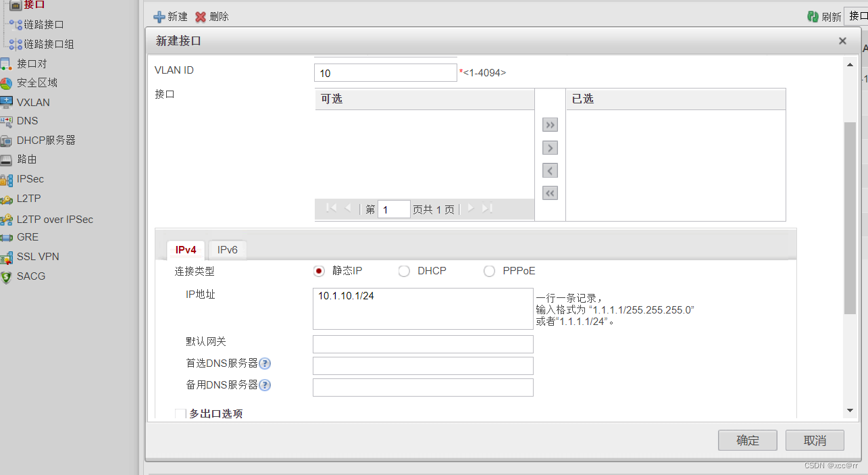Click the page number field in pager
Image resolution: width=868 pixels, height=475 pixels.
coord(394,209)
